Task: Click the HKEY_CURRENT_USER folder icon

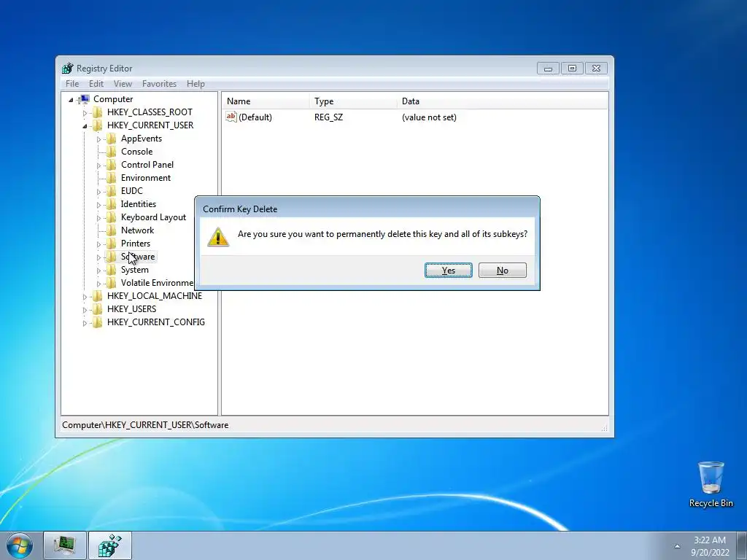Action: 97,125
